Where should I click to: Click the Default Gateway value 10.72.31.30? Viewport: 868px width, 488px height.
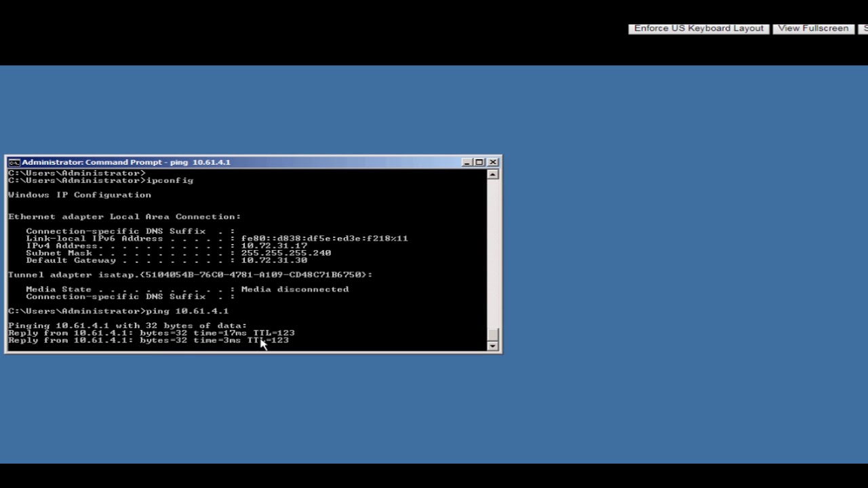[274, 260]
